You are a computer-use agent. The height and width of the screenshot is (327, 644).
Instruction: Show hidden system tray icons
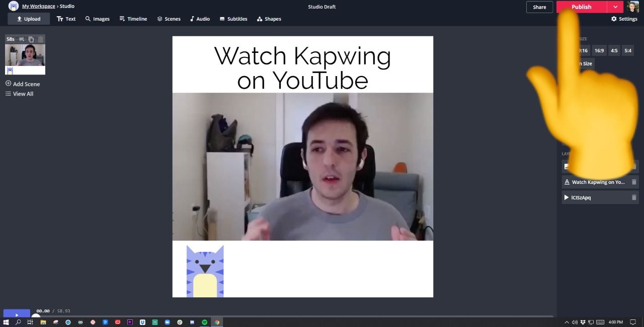coord(567,322)
